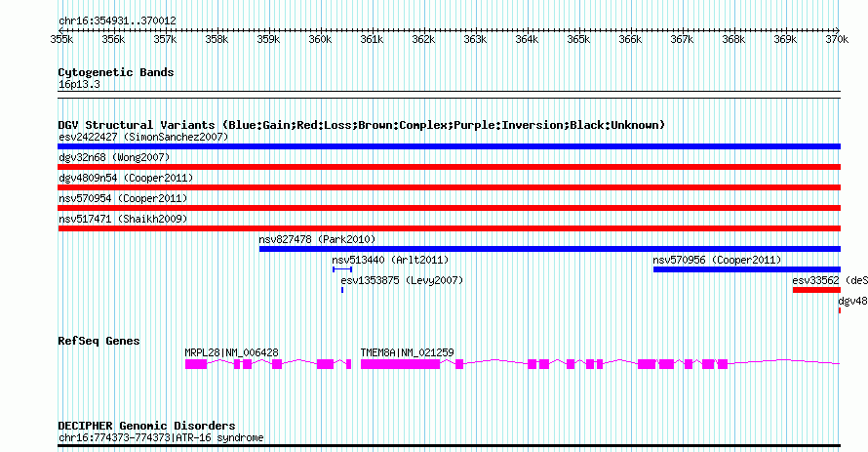Select the blue nsv570956 gain bar

click(747, 269)
